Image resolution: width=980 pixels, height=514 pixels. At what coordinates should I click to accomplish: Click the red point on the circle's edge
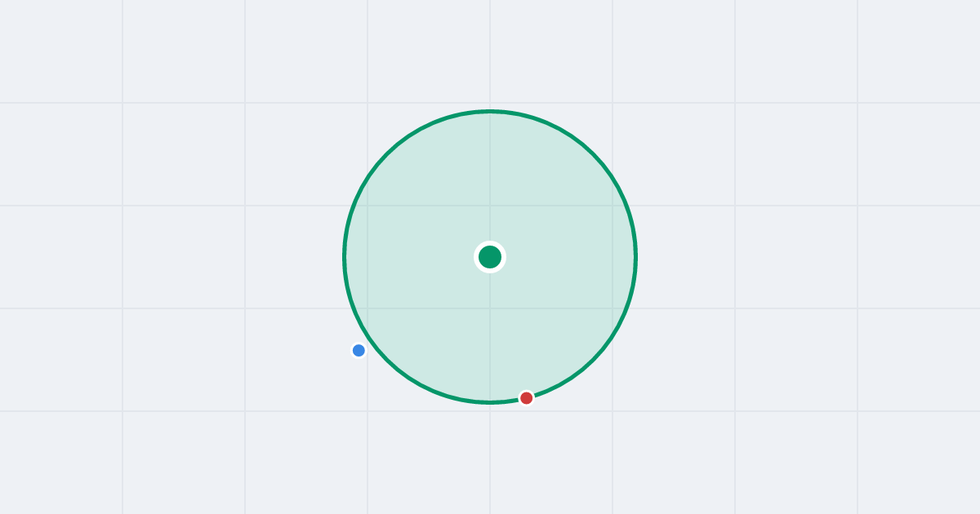pyautogui.click(x=527, y=398)
